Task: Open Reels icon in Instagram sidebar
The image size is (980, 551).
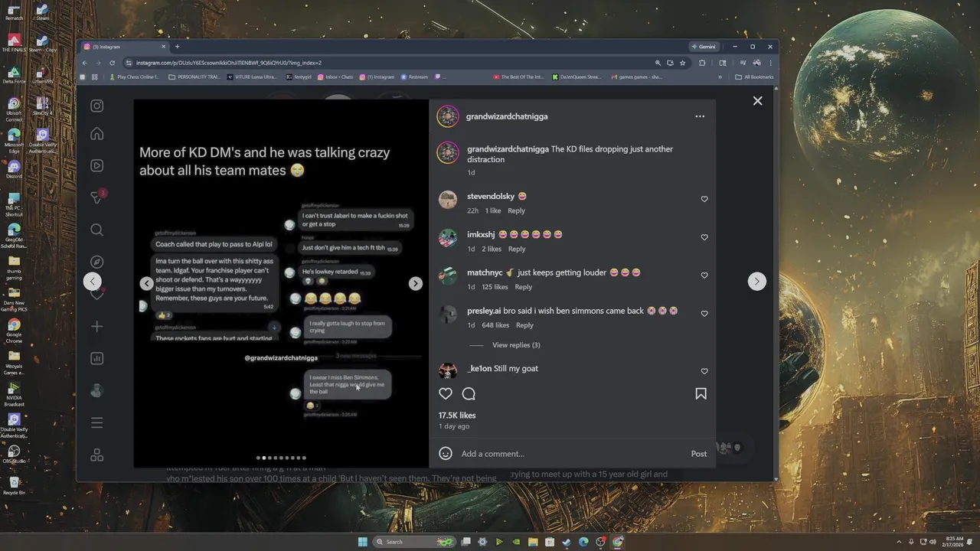Action: (97, 165)
